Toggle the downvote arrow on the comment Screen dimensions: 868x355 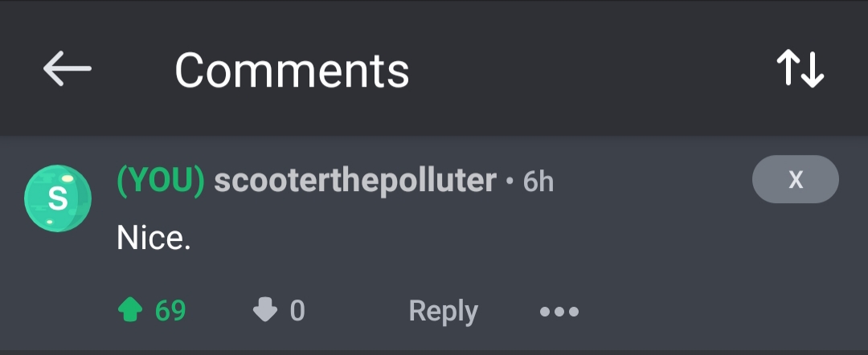[x=265, y=310]
